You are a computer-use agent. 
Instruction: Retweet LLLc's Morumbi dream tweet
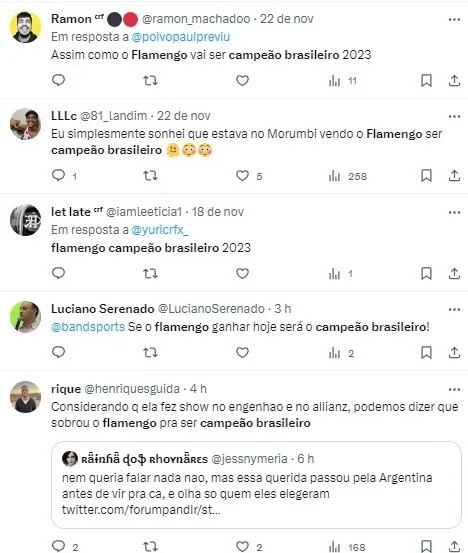pyautogui.click(x=150, y=176)
